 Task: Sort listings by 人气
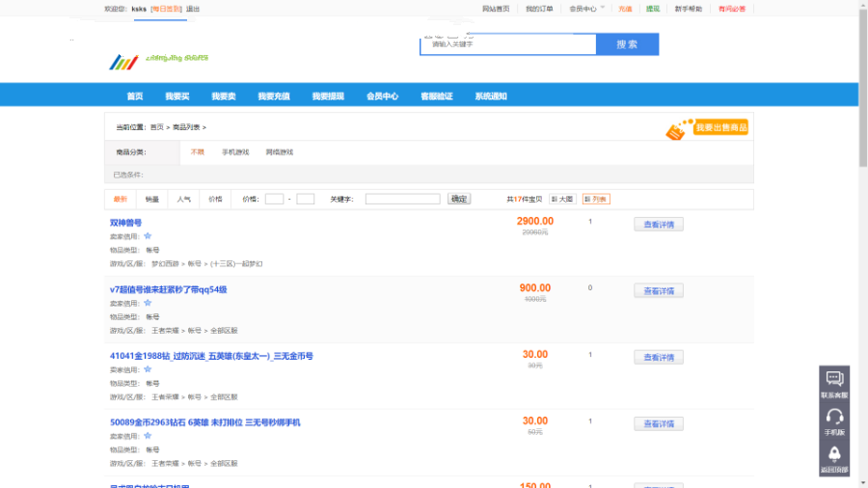(x=184, y=200)
